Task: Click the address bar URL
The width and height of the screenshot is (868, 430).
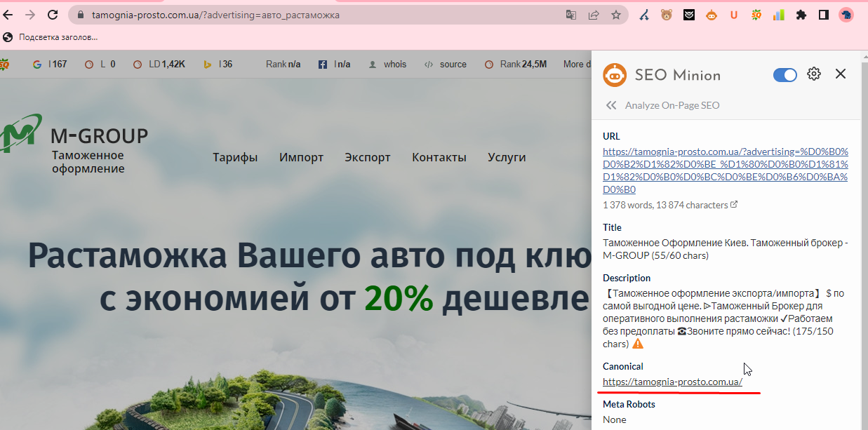Action: (215, 15)
